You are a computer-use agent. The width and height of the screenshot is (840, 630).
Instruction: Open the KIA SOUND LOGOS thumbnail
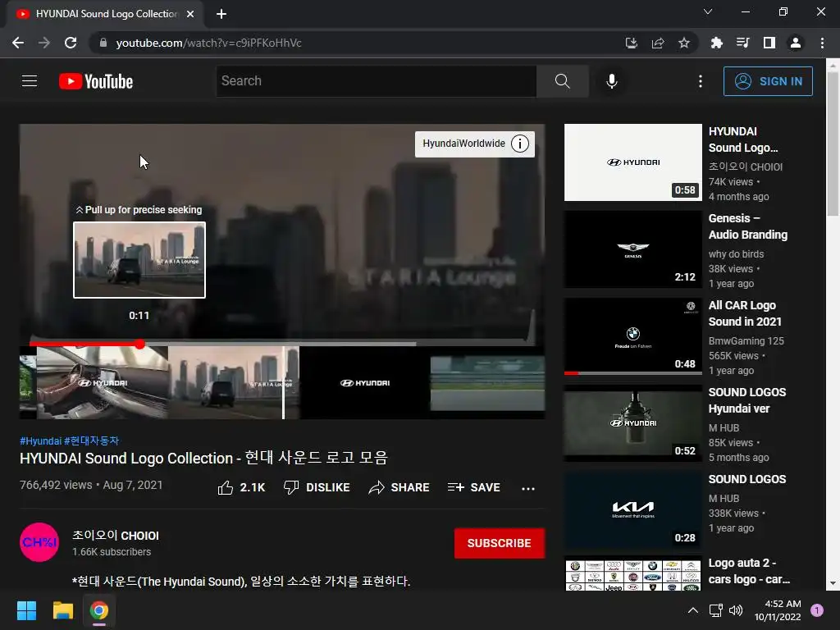[x=632, y=509]
